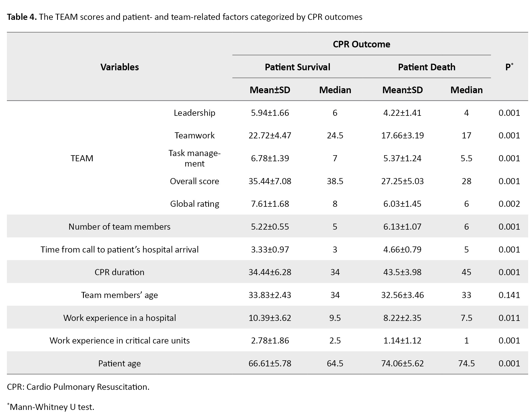Select the 'Task management' row label
The width and height of the screenshot is (532, 416).
(194, 158)
